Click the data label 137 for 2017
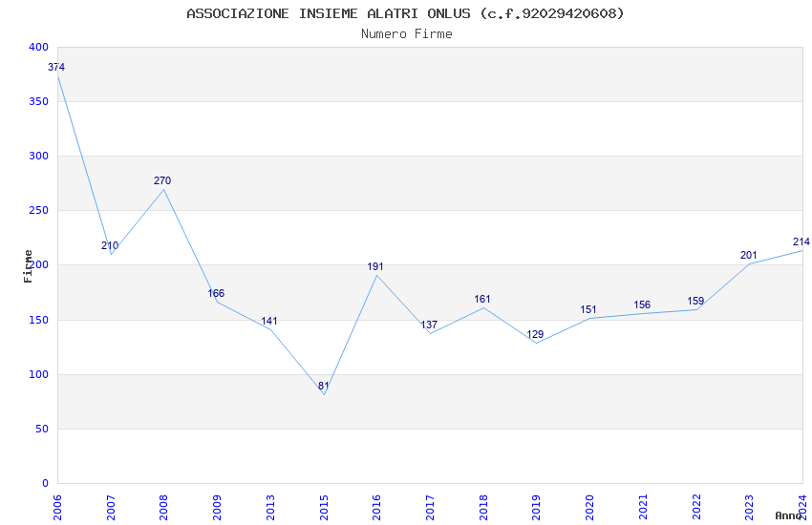 click(x=429, y=325)
